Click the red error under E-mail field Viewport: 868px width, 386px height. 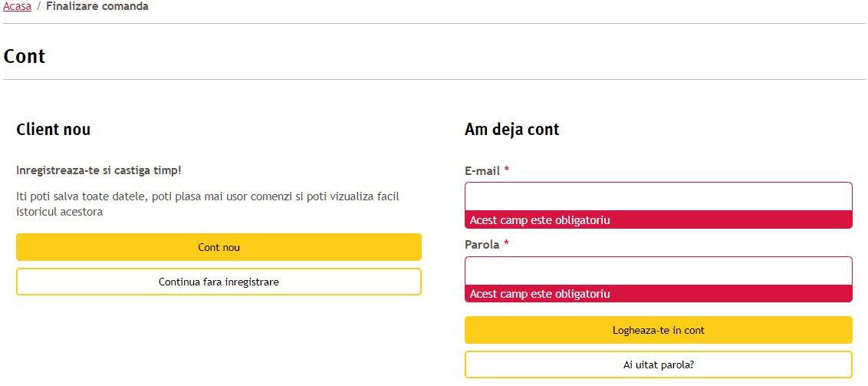click(x=658, y=220)
